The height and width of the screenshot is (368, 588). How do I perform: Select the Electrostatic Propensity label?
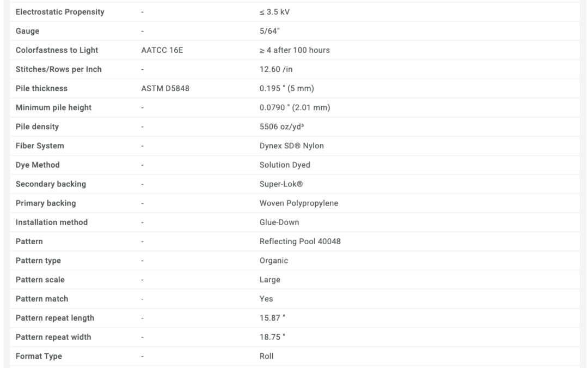click(60, 12)
